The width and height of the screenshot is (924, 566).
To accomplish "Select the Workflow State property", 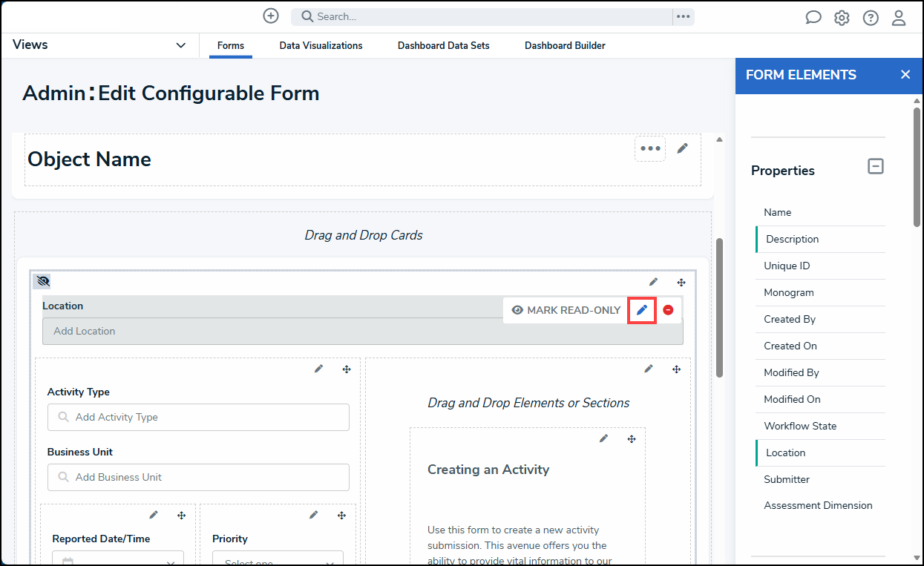I will 800,426.
